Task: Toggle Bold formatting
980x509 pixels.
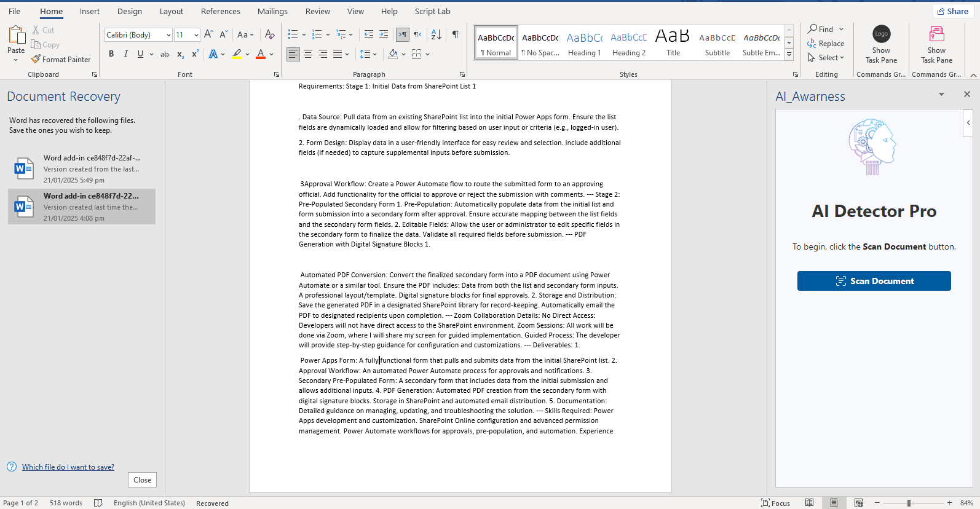Action: [x=111, y=54]
